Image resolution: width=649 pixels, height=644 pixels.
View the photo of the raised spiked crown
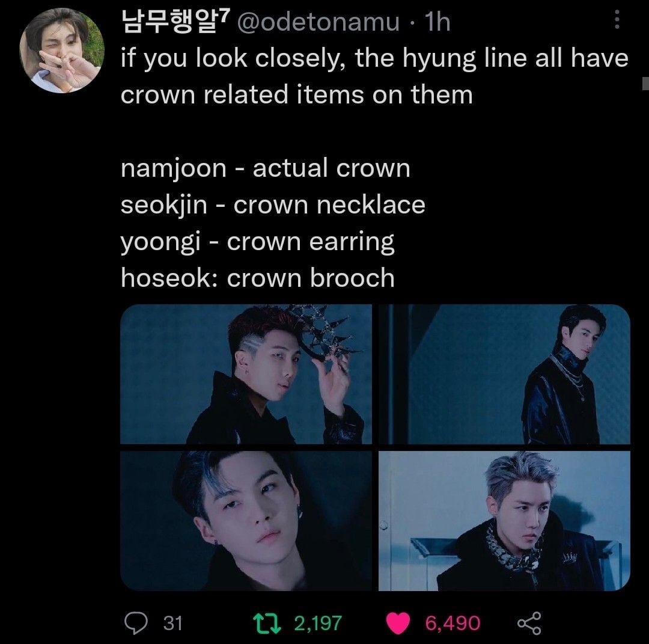coord(246,374)
